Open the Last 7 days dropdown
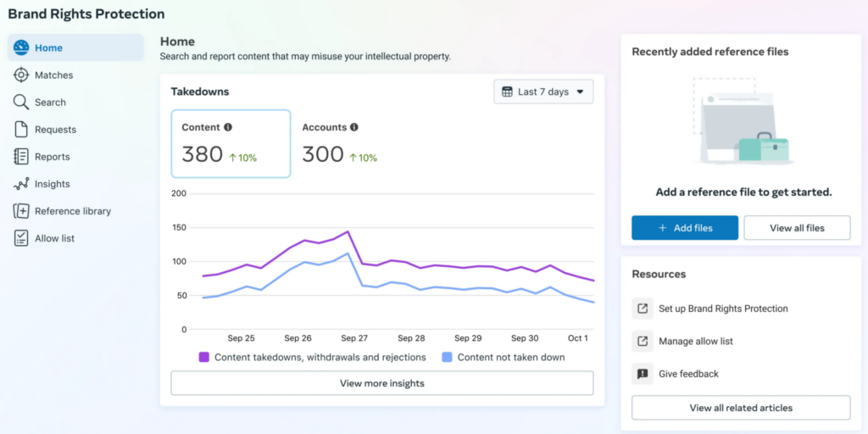Screen dimensions: 868x434 (543, 92)
